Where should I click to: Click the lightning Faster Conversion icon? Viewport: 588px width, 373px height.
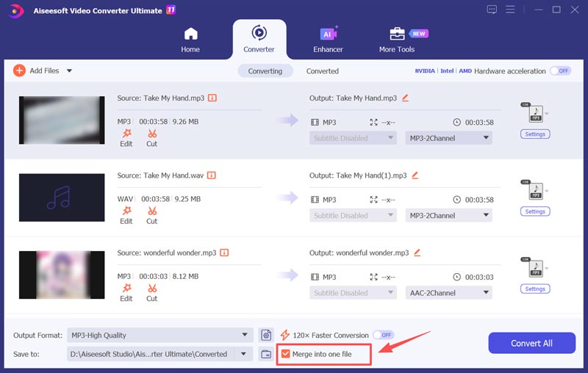point(285,335)
